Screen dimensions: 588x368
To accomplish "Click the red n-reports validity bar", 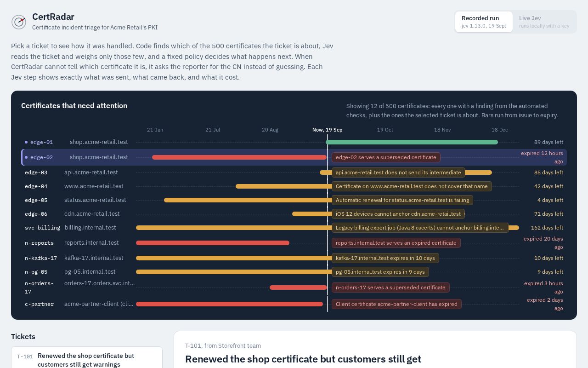I will (x=213, y=243).
